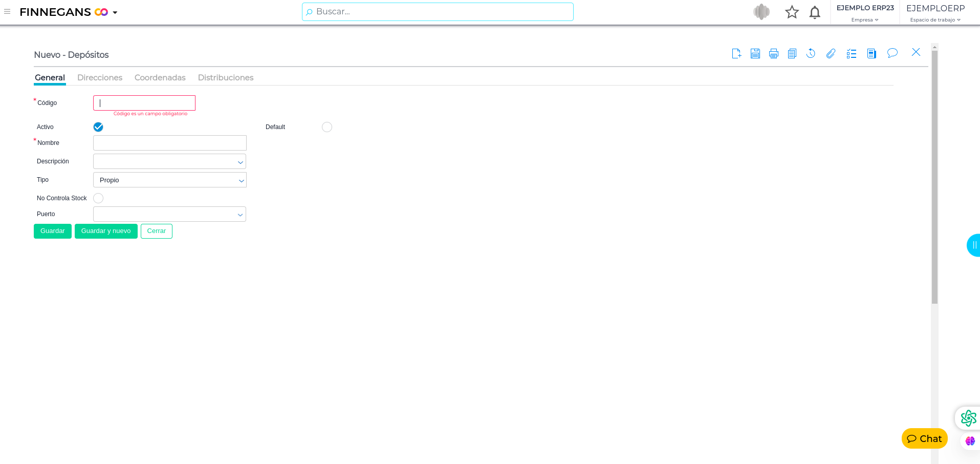
Task: Open the hamburger main menu
Action: [x=7, y=11]
